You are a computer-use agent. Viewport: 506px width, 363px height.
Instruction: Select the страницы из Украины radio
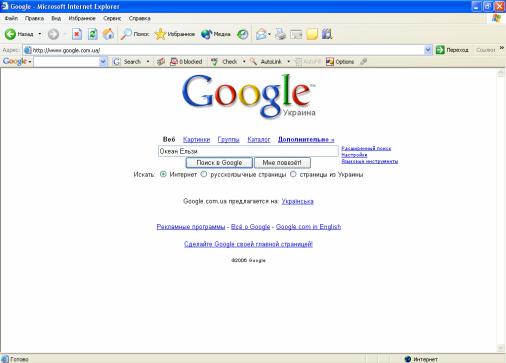coord(293,174)
